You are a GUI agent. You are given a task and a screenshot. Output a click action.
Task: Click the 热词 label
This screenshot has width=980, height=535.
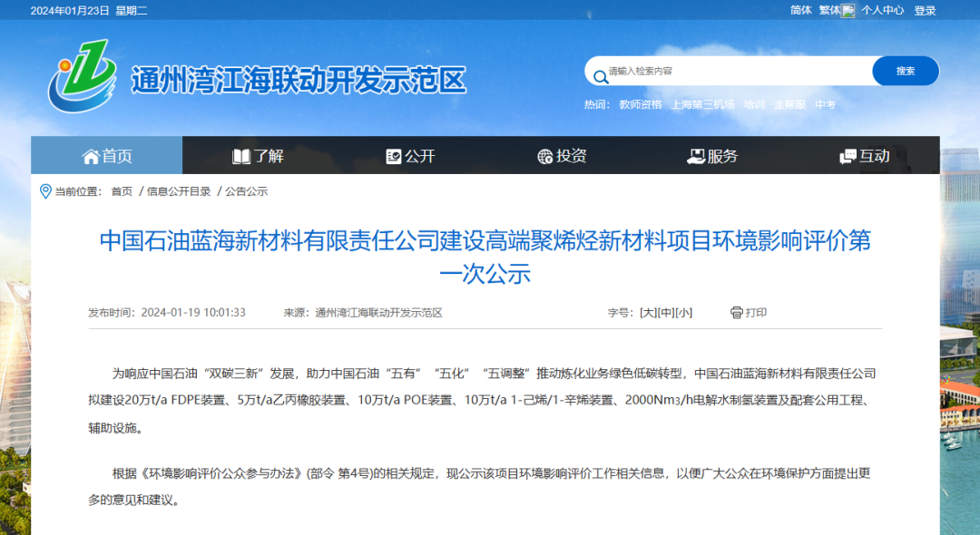coord(597,104)
